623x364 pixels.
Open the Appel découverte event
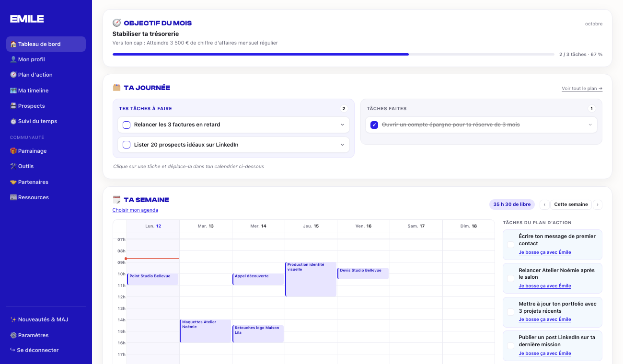click(258, 279)
